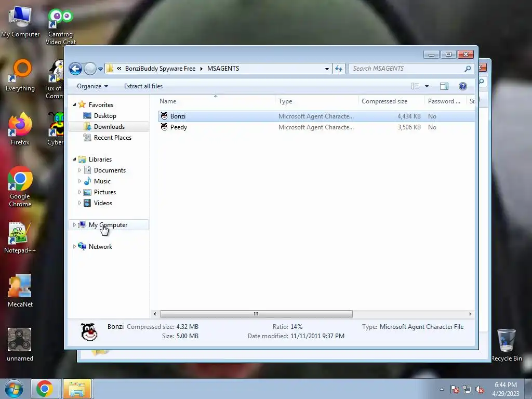This screenshot has height=399, width=532.
Task: Show hidden tray icons arrow
Action: [x=442, y=389]
